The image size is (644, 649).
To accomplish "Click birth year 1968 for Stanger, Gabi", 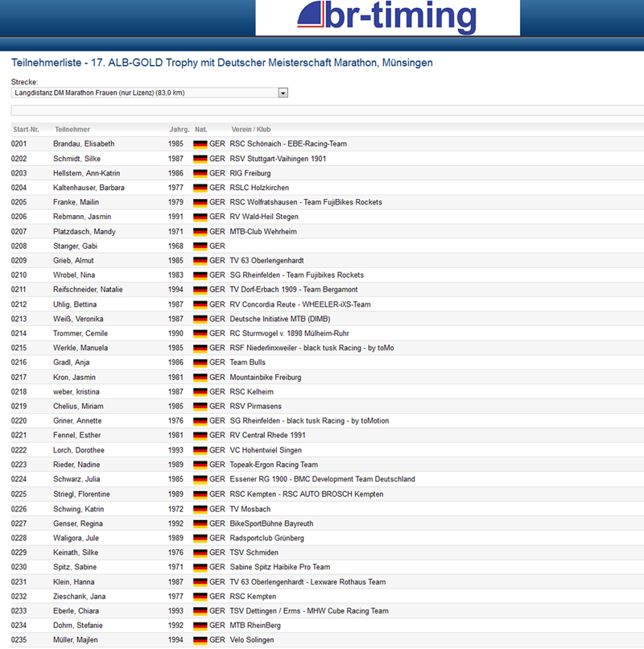I will (x=175, y=246).
